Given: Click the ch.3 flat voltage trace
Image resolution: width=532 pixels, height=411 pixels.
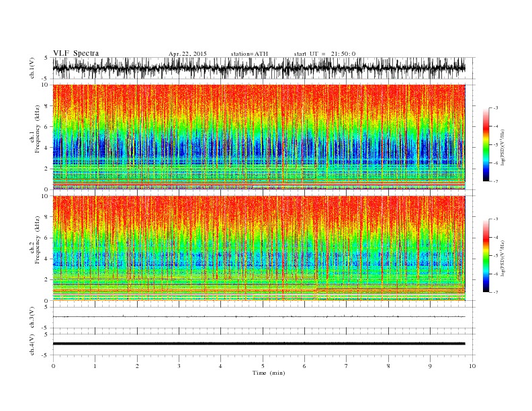Looking at the screenshot, I should click(259, 317).
